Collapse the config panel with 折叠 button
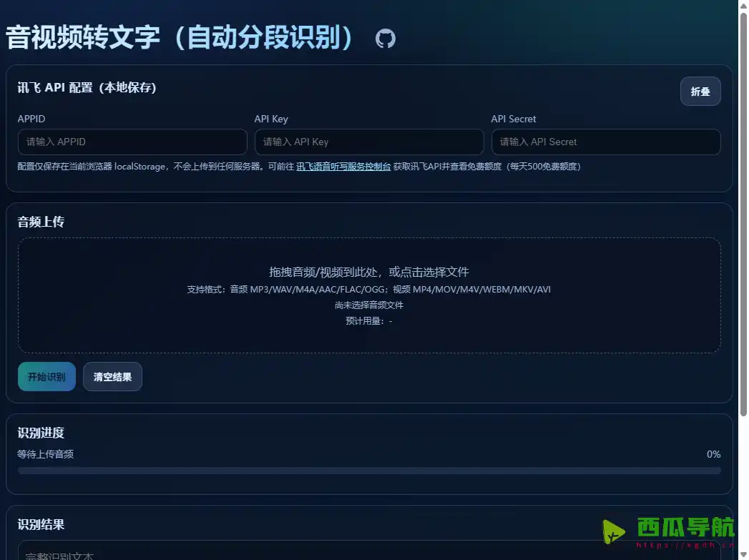749x560 pixels. click(x=700, y=91)
